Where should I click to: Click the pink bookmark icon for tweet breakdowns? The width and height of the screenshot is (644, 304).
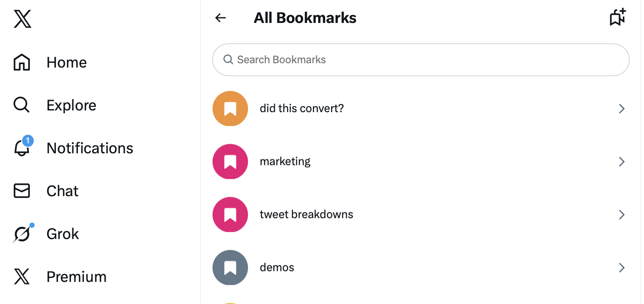pyautogui.click(x=230, y=214)
